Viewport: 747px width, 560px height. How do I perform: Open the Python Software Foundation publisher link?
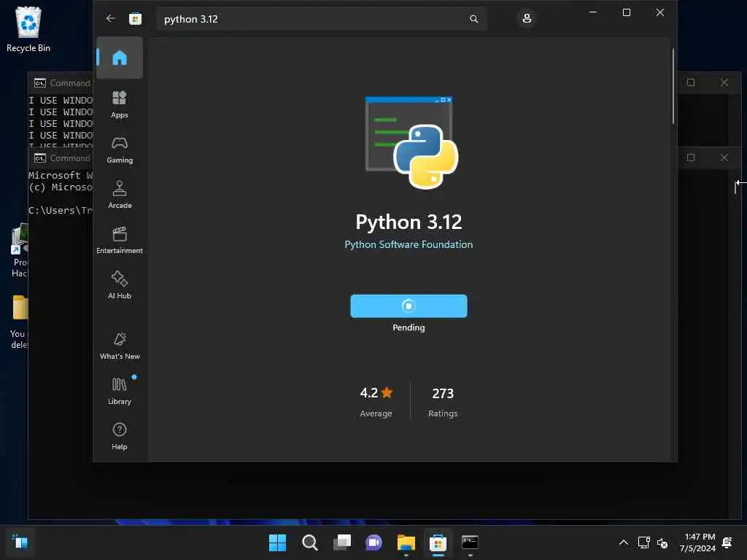[409, 244]
